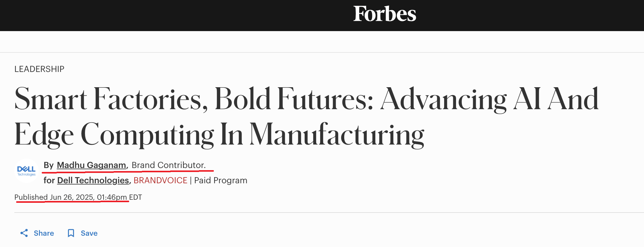The width and height of the screenshot is (644, 247).
Task: Click the word "By" before the author
Action: pyautogui.click(x=49, y=165)
